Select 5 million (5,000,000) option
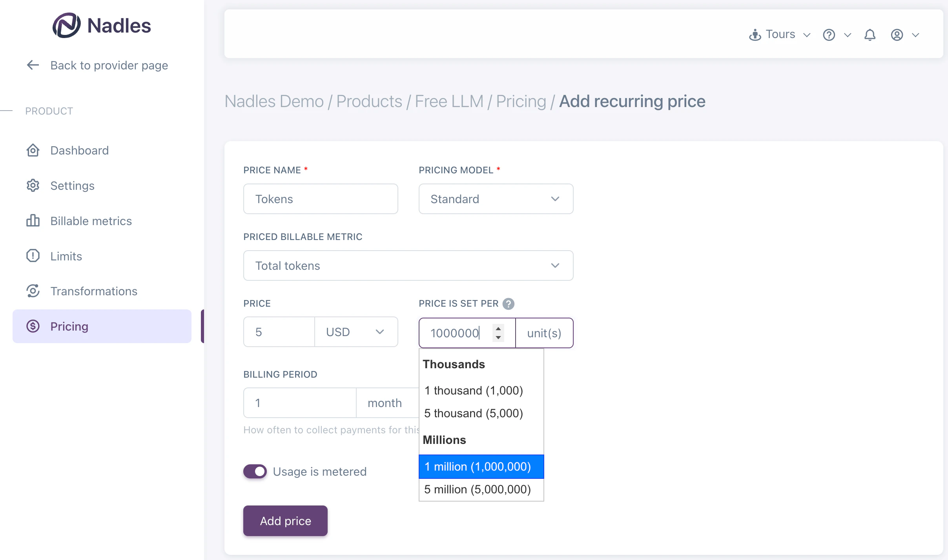 (477, 489)
